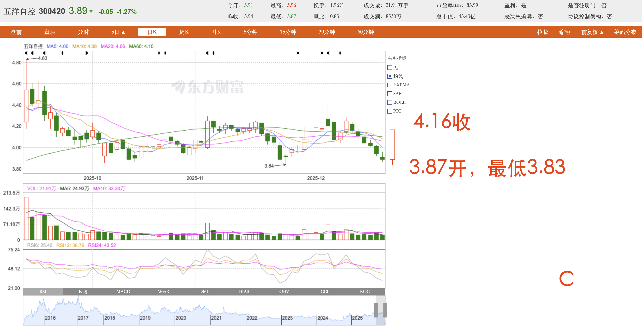The image size is (644, 328).
Task: Enable the BOLL main chart indicator
Action: 390,102
